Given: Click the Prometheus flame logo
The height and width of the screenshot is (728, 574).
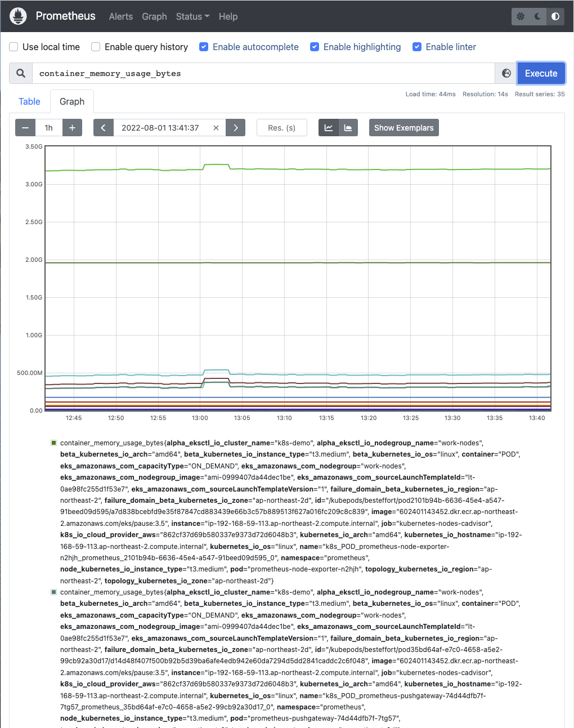Looking at the screenshot, I should [x=19, y=16].
